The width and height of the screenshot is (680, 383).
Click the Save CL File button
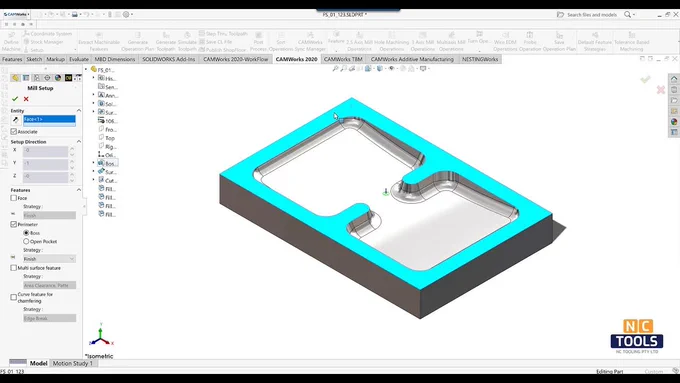click(x=215, y=42)
